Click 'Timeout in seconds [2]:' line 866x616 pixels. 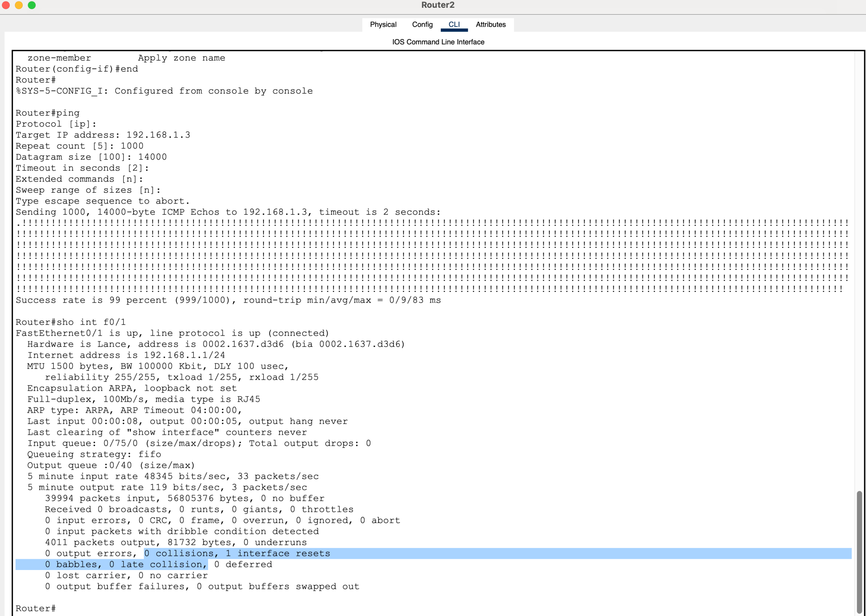(82, 168)
